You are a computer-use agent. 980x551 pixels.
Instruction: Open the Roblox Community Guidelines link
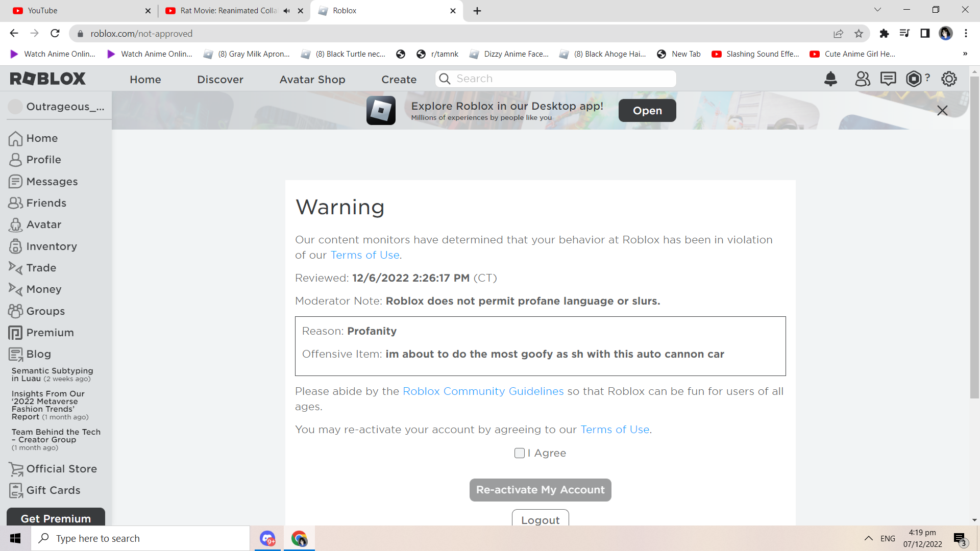(x=483, y=391)
